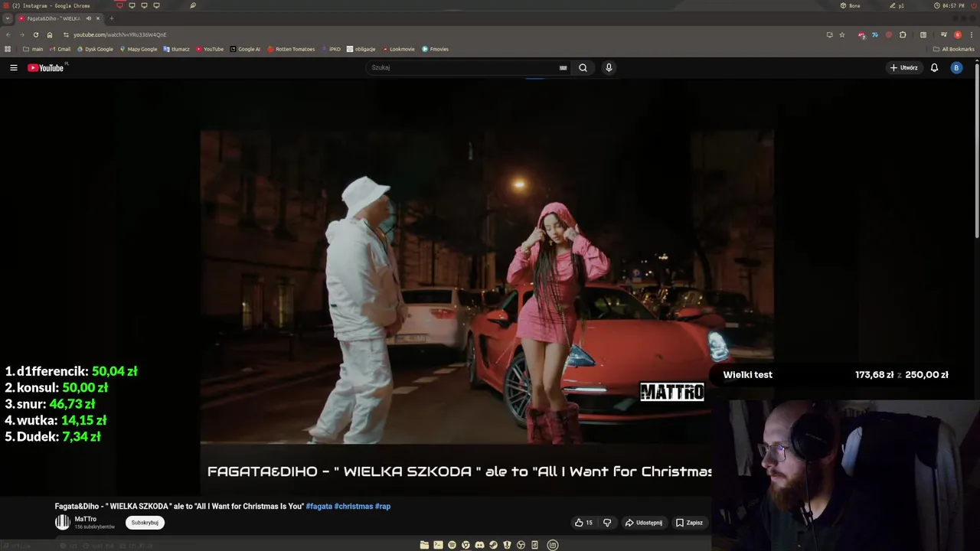Open the Fmovies bookmark
Viewport: 980px width, 551px height.
pyautogui.click(x=435, y=49)
